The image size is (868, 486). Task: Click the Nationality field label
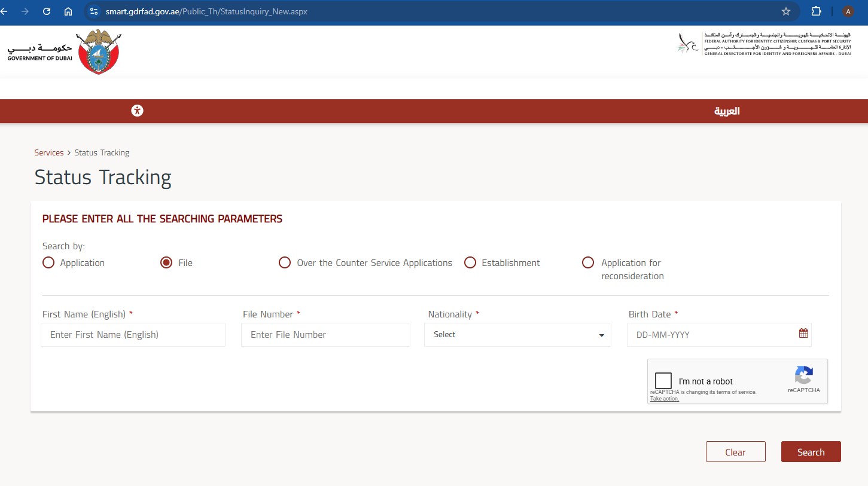click(x=450, y=314)
